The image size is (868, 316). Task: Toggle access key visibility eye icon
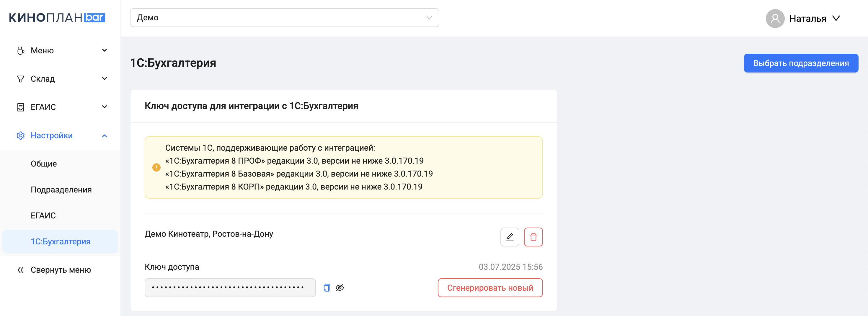coord(340,288)
